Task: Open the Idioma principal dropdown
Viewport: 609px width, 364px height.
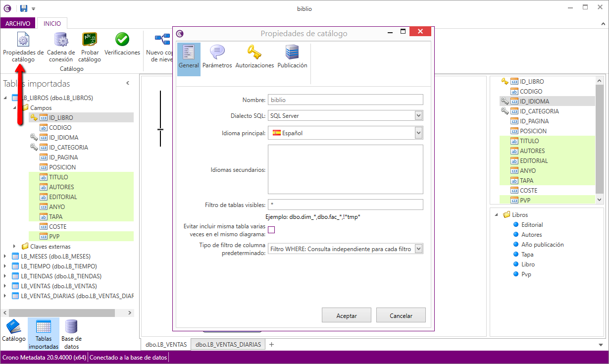Action: coord(418,133)
